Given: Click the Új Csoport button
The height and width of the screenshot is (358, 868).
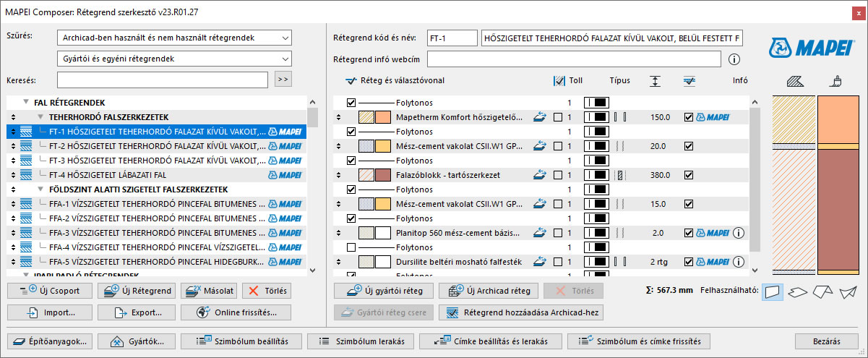Looking at the screenshot, I should [51, 291].
